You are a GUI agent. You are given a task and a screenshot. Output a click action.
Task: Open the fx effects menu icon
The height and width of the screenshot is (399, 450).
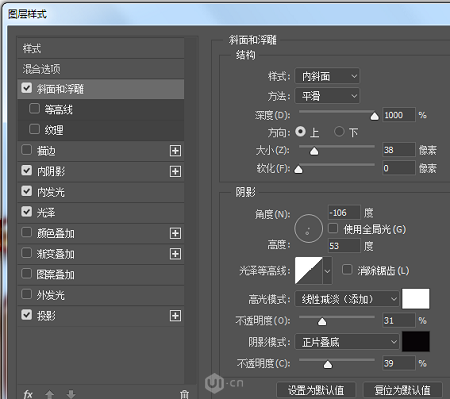click(x=28, y=394)
